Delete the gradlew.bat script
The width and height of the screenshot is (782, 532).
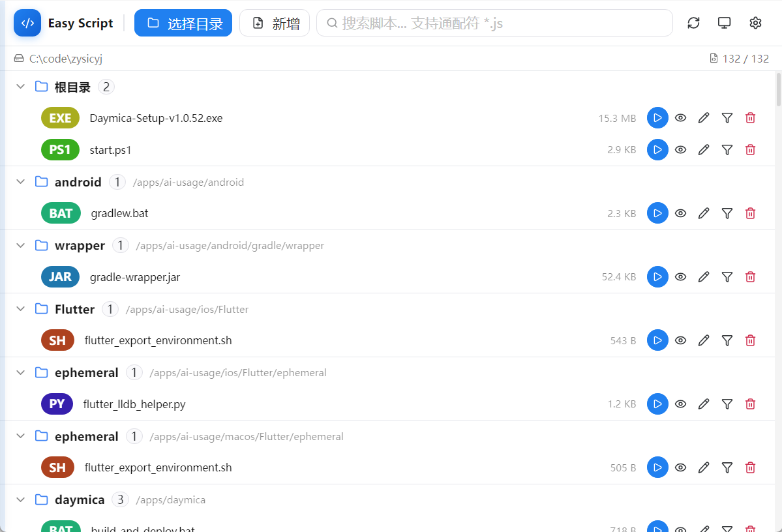(750, 213)
